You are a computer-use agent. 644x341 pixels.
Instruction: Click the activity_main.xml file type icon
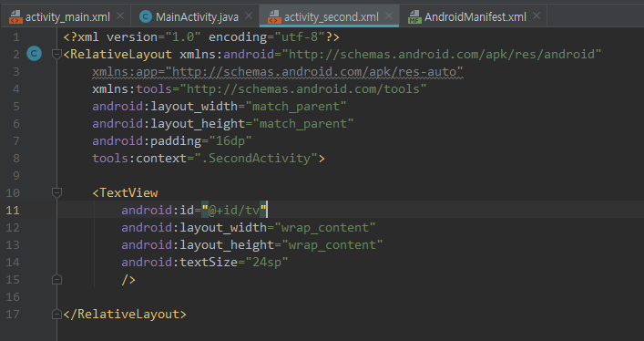tap(15, 16)
